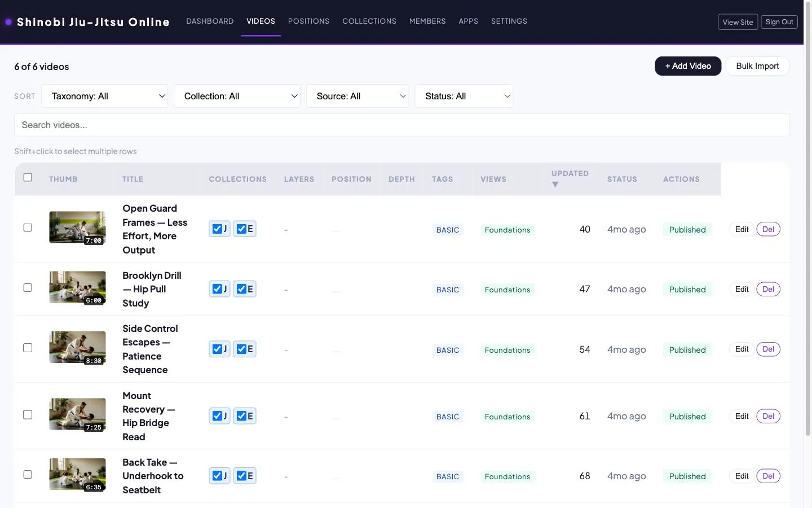Open the Members tab
812x508 pixels.
(x=427, y=21)
